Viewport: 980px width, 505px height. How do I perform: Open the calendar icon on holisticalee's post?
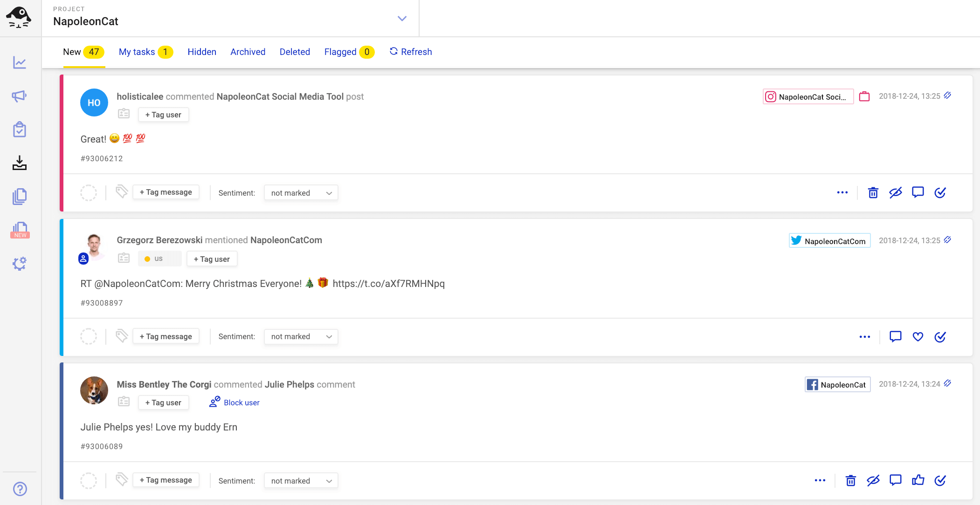tap(864, 96)
